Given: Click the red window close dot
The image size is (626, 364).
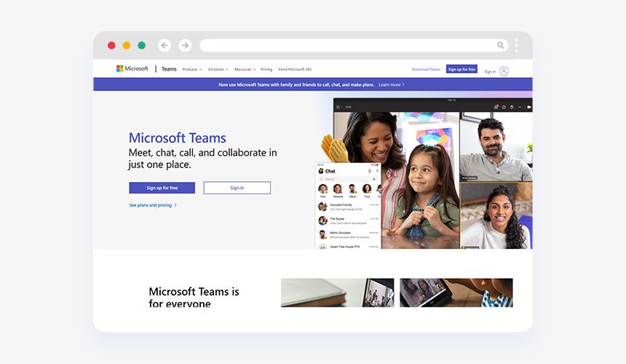Looking at the screenshot, I should (x=111, y=45).
